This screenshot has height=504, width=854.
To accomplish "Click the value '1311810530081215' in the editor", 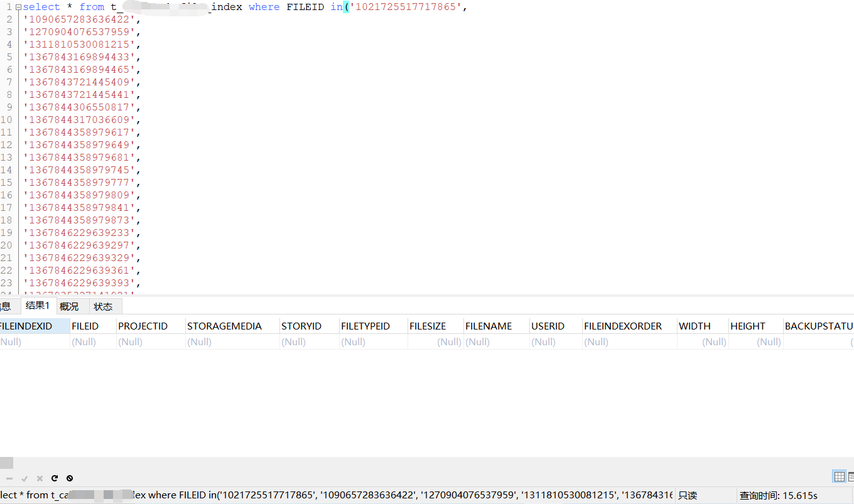I will tap(79, 45).
